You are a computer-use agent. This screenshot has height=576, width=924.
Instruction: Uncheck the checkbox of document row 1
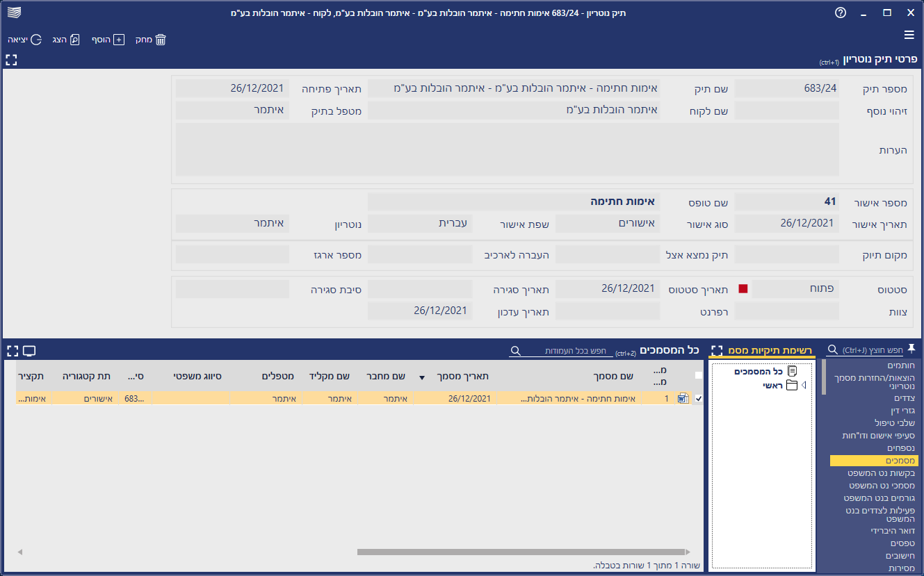pos(699,398)
